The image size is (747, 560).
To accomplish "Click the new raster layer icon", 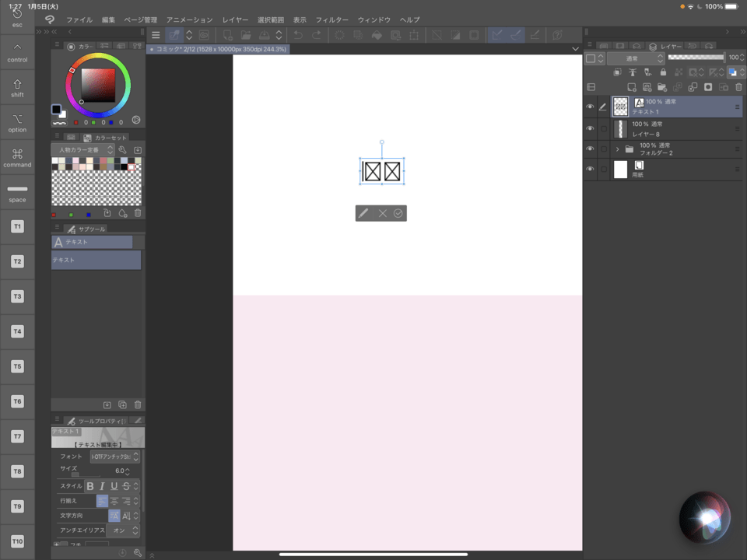I will coord(631,87).
